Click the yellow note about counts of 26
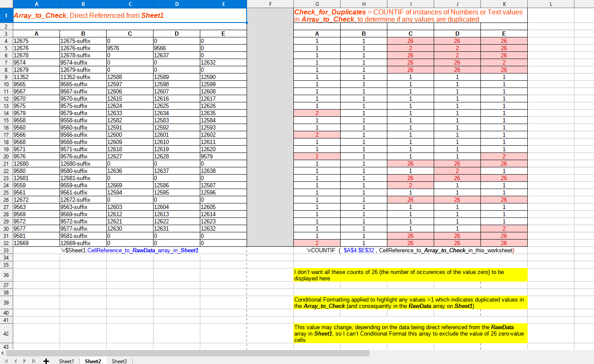This screenshot has height=364, width=594. [408, 275]
